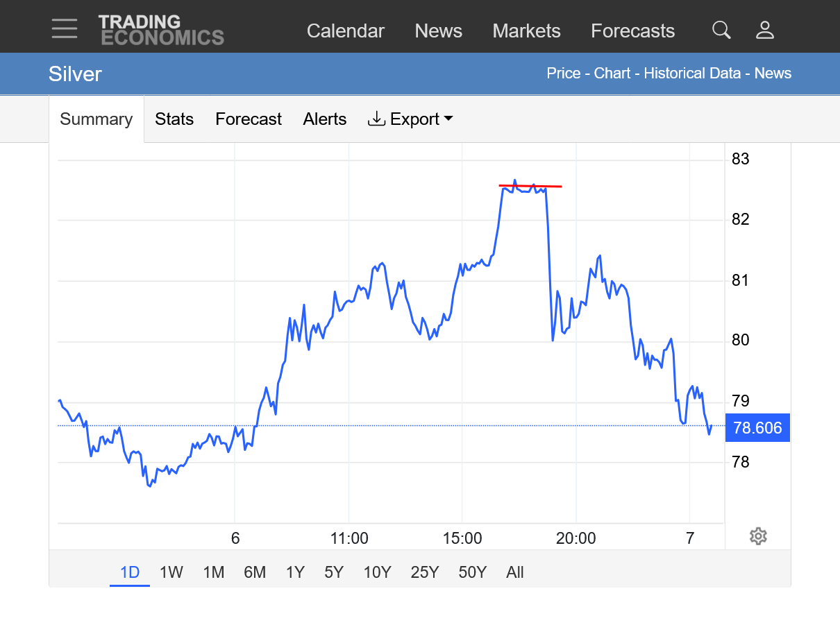Open the search magnifier icon
This screenshot has height=625, width=840.
point(721,30)
